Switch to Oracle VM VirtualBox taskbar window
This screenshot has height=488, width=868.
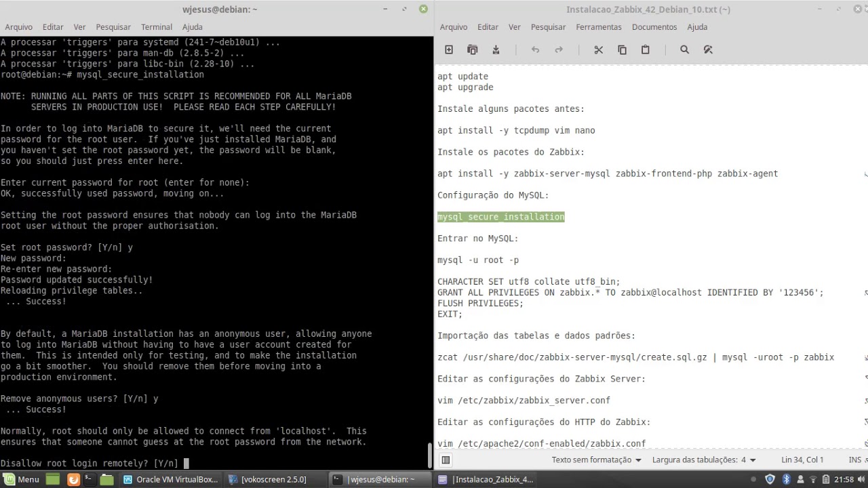[x=171, y=479]
